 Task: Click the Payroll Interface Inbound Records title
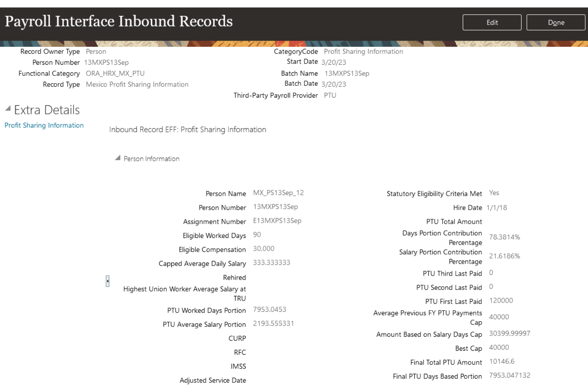[x=119, y=21]
